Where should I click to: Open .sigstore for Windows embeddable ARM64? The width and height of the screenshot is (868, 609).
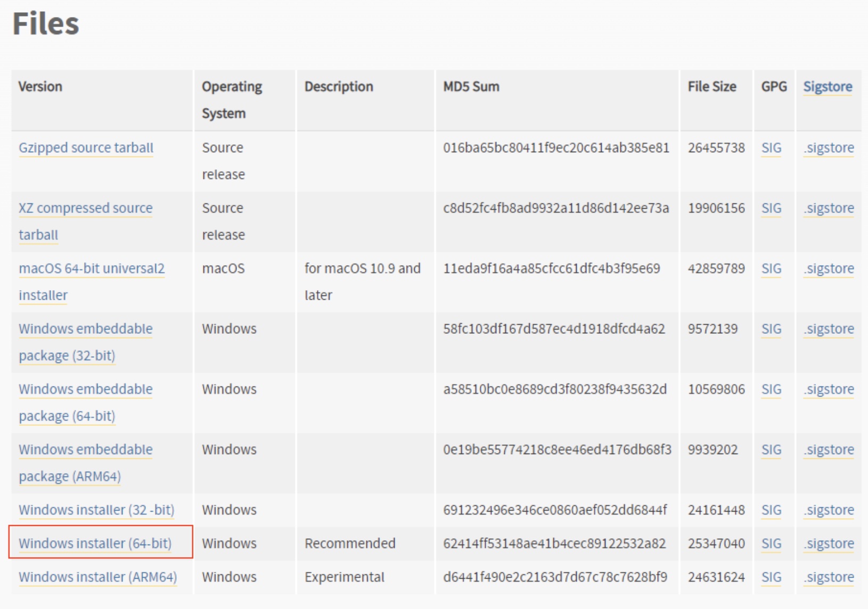tap(829, 450)
